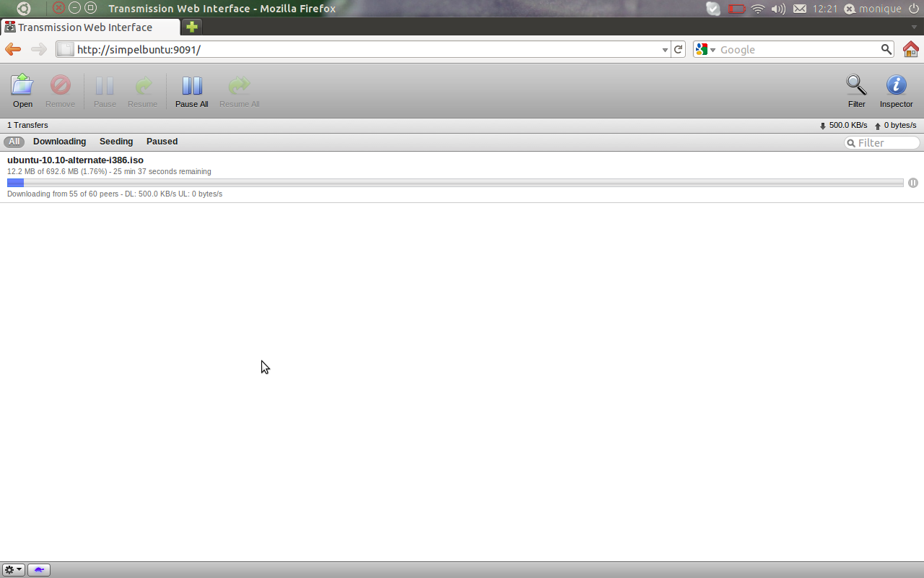Toggle turtle speed limit mode
Image resolution: width=924 pixels, height=578 pixels.
coord(39,570)
